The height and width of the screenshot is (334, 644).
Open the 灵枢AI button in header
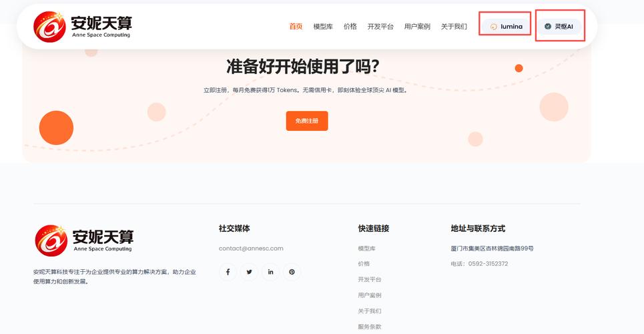click(x=559, y=27)
